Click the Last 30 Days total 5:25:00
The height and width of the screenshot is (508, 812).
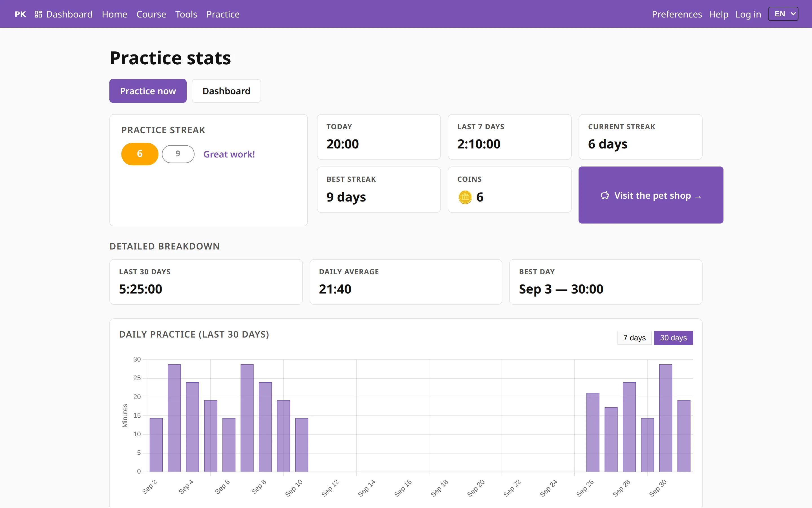(x=140, y=289)
